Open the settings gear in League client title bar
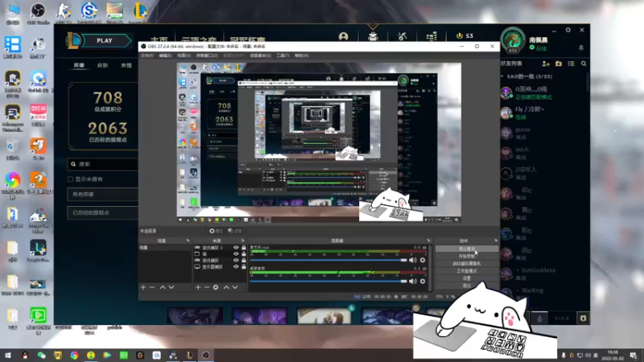 pos(568,30)
